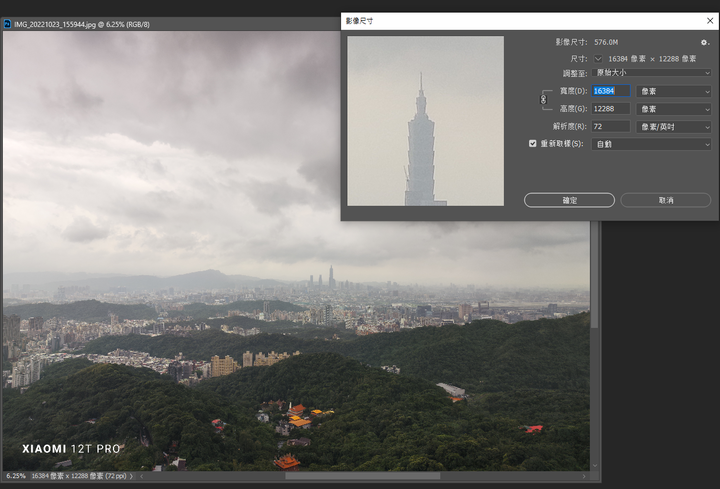This screenshot has width=720, height=489.
Task: Expand the 調整至 原始大小 dropdown
Action: 652,73
